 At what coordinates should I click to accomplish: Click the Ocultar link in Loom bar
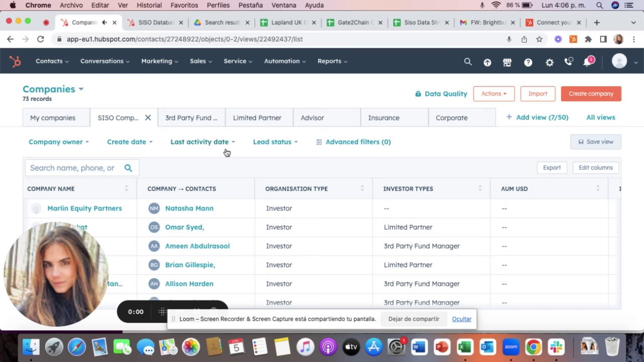(x=461, y=319)
